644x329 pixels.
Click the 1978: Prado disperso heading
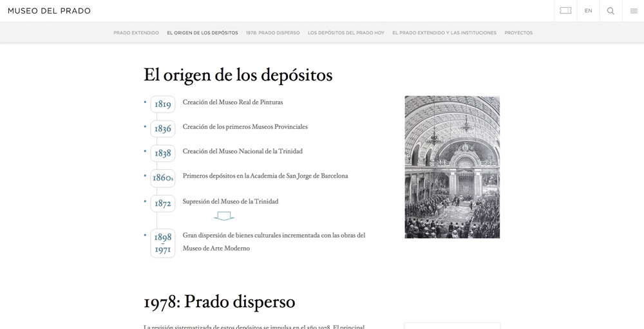click(x=219, y=301)
